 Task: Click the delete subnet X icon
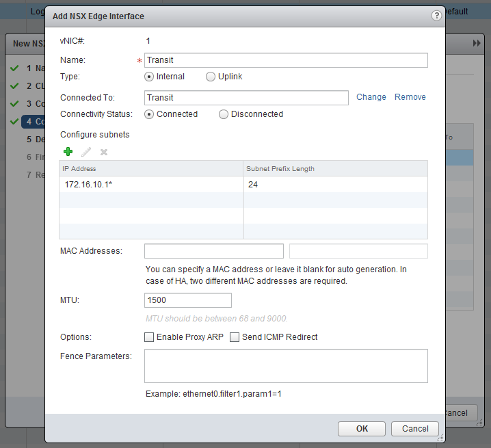point(104,152)
